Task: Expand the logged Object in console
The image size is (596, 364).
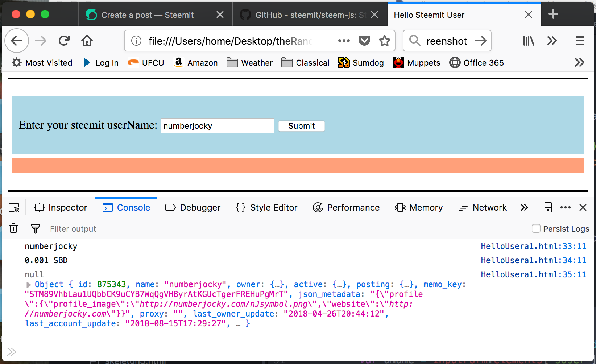Action: coord(29,285)
